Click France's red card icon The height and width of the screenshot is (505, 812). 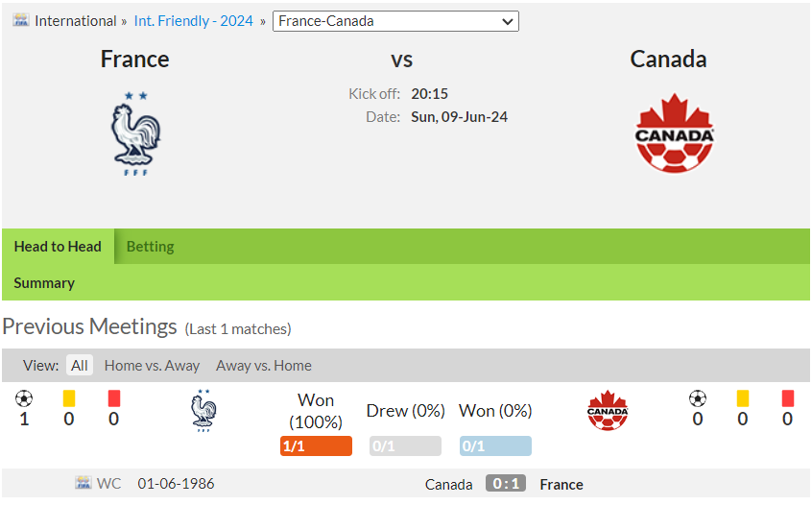point(114,398)
